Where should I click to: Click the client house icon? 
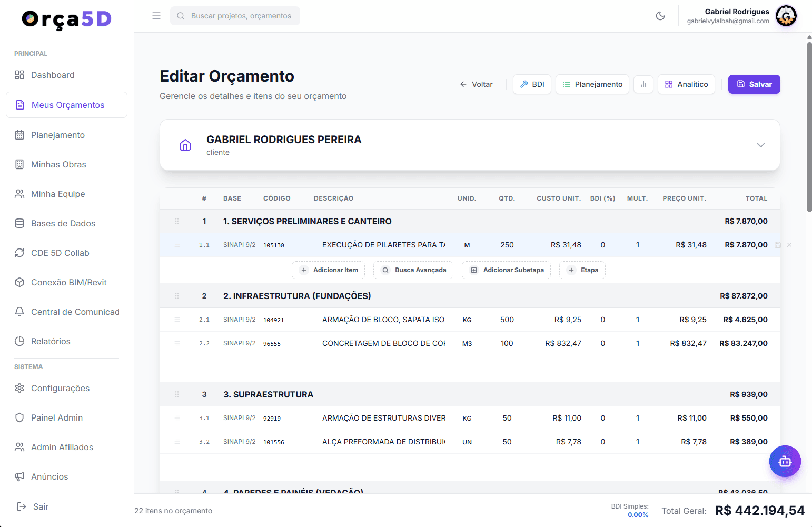(x=185, y=145)
